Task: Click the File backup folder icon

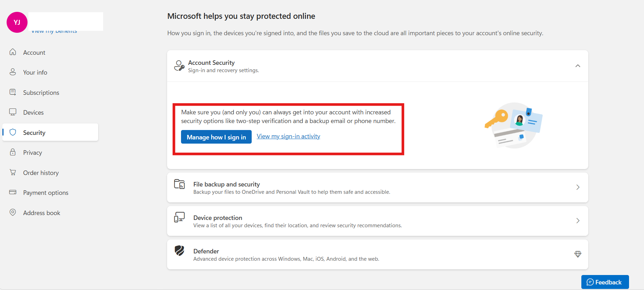Action: 179,184
